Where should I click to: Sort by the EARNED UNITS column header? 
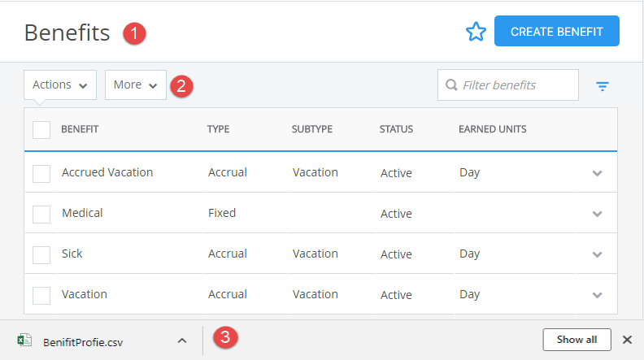[493, 129]
